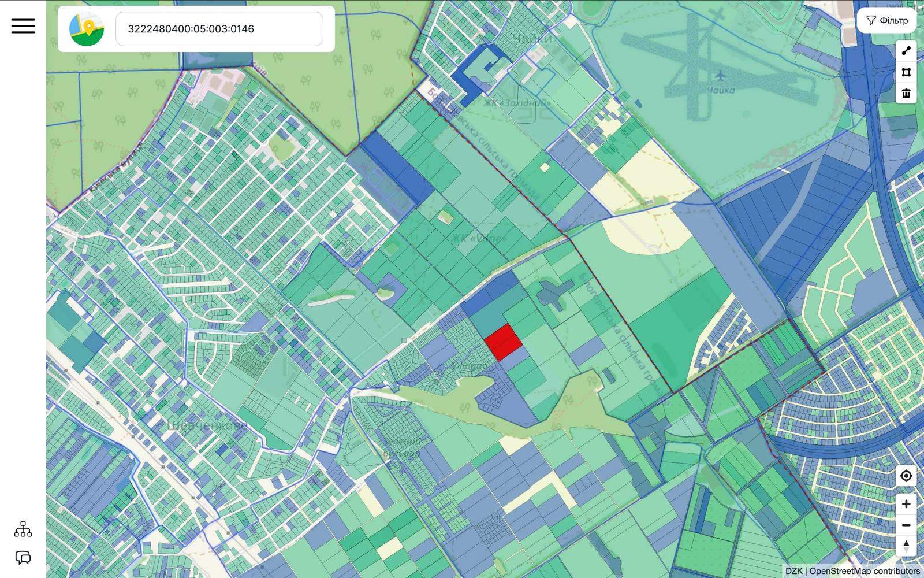Click the DZK attribution text

pos(794,571)
